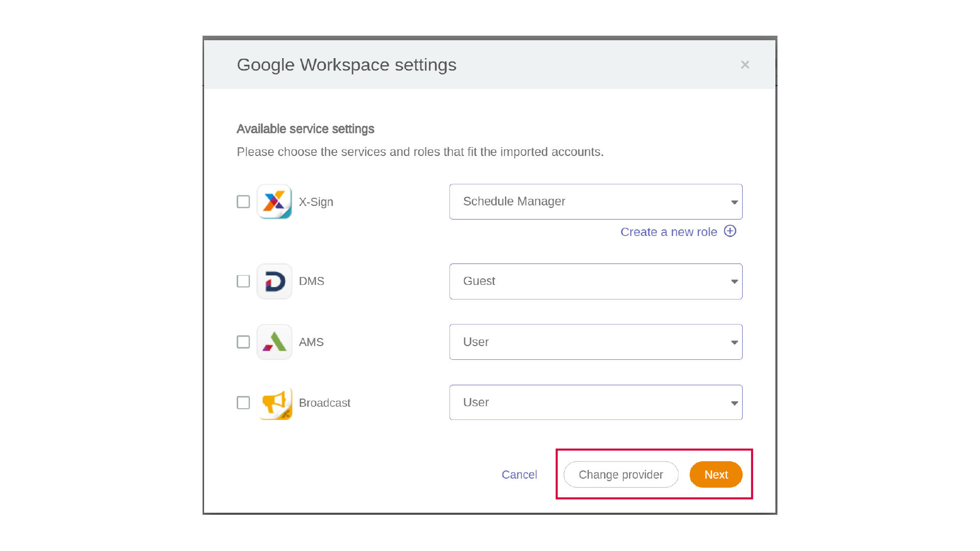Click the DMS app icon
This screenshot has width=980, height=551.
(x=274, y=281)
